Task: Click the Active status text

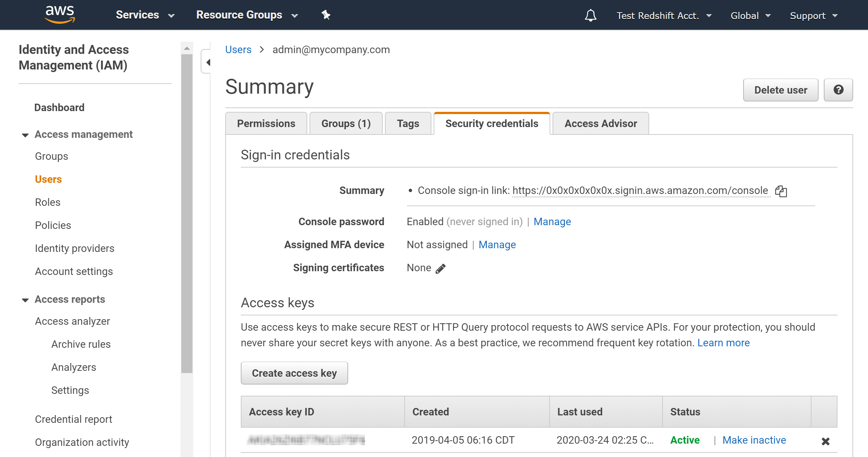Action: (x=685, y=440)
